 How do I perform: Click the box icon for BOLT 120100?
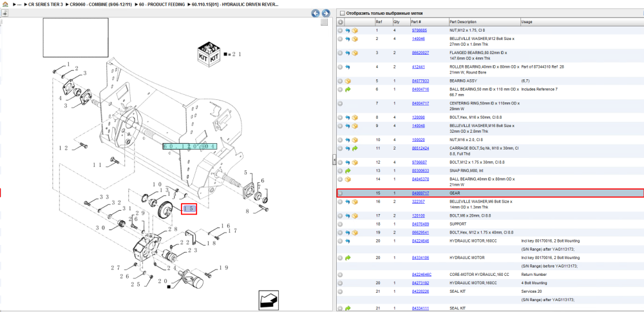coord(355,216)
